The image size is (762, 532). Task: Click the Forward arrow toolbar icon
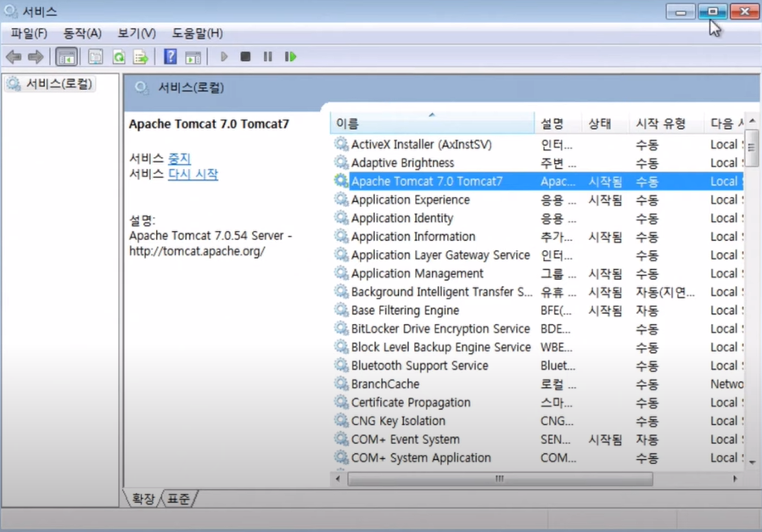(36, 57)
